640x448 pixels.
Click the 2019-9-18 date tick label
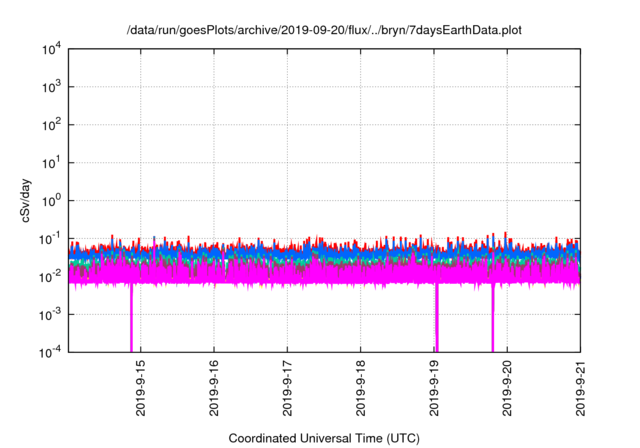pyautogui.click(x=360, y=388)
